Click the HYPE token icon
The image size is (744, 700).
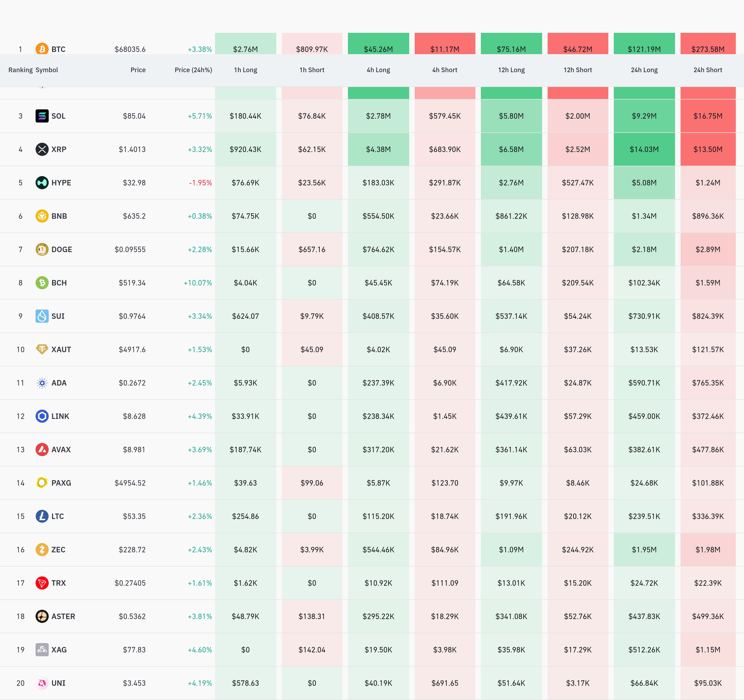(x=42, y=183)
